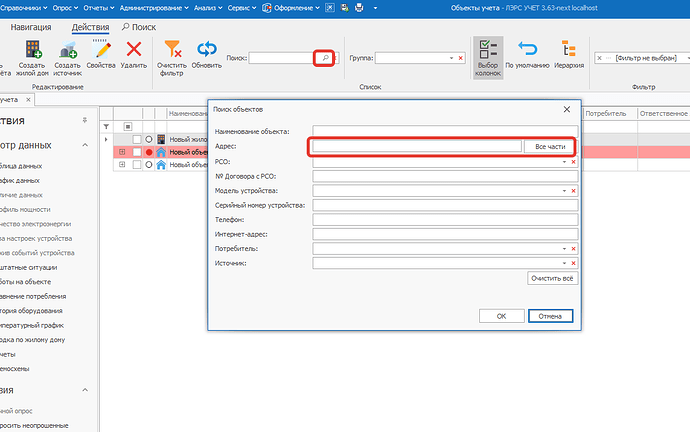The image size is (690, 432).
Task: Click the house icon in the highlighted row
Action: coord(161,152)
